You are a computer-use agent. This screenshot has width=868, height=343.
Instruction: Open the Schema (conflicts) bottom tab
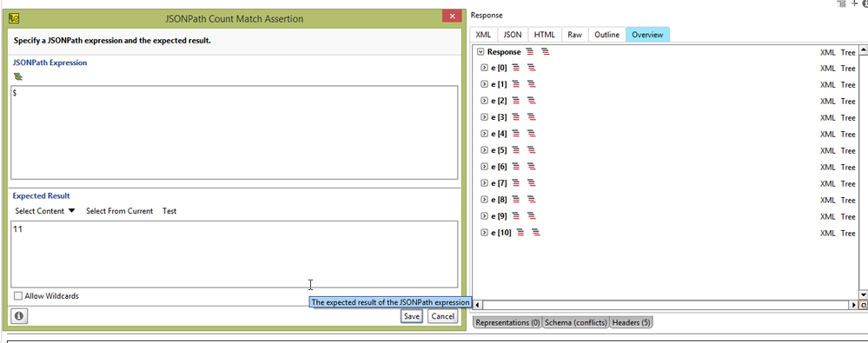[576, 322]
